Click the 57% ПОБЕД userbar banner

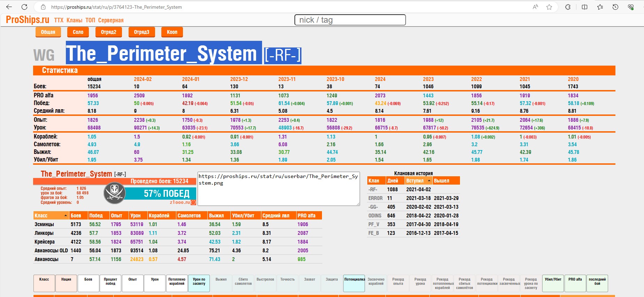pos(160,194)
